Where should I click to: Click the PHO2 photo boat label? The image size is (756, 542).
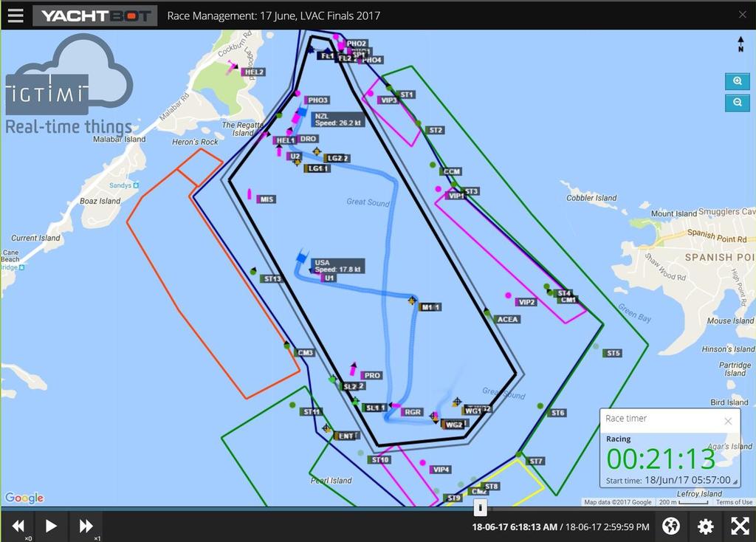(357, 44)
